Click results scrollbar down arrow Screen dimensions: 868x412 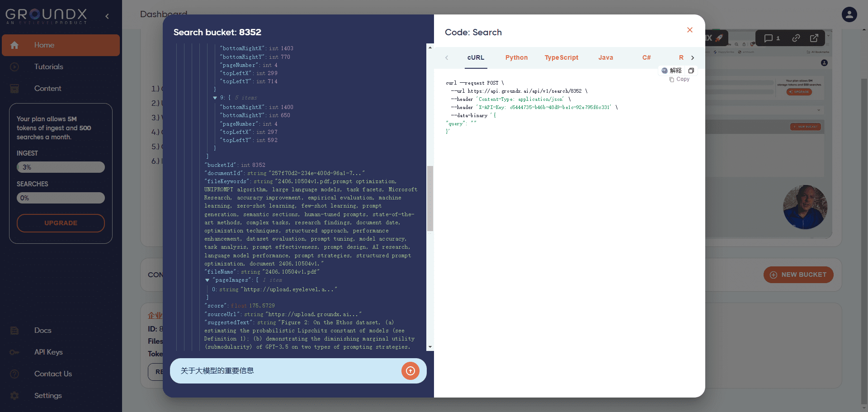click(430, 347)
